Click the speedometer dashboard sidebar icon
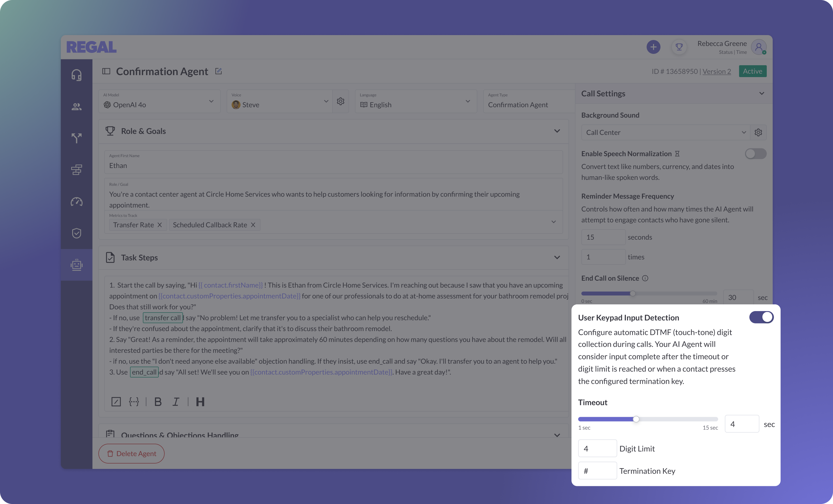833x504 pixels. (76, 202)
